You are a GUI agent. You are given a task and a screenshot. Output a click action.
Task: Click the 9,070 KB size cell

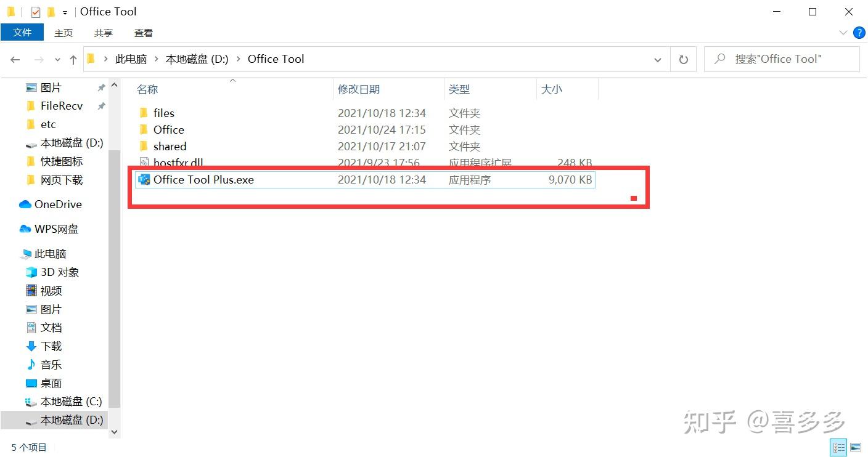pyautogui.click(x=570, y=180)
